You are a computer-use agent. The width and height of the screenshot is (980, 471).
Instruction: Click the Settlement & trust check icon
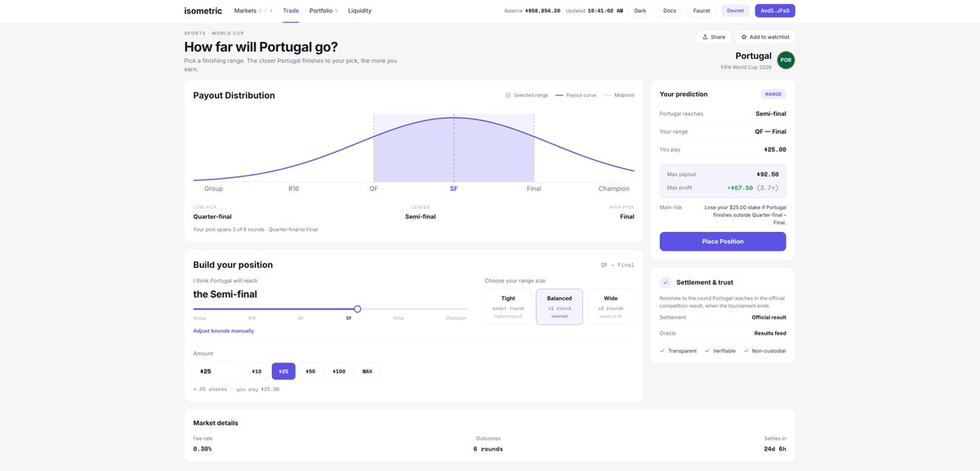click(x=666, y=282)
